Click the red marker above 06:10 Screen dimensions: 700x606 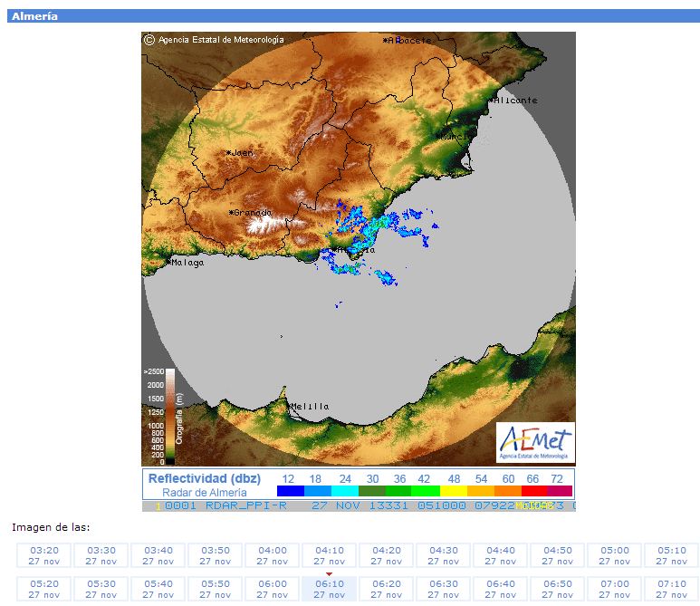coord(330,574)
